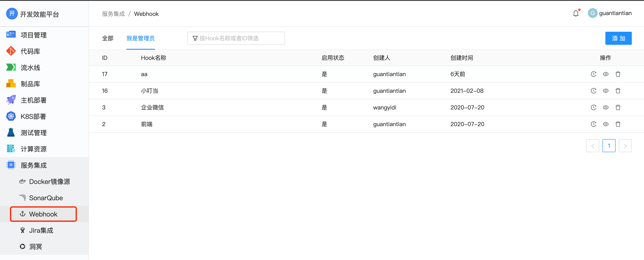Switch to the 全部 tab
This screenshot has width=644, height=260.
pos(108,38)
